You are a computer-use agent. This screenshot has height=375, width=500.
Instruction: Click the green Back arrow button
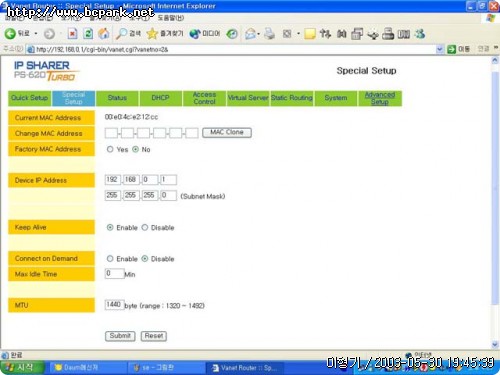tap(10, 33)
